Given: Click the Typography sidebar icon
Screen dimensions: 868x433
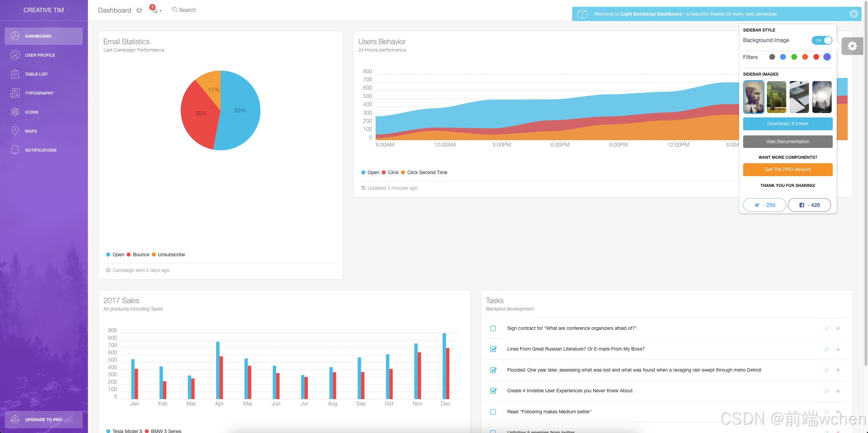Looking at the screenshot, I should [15, 93].
